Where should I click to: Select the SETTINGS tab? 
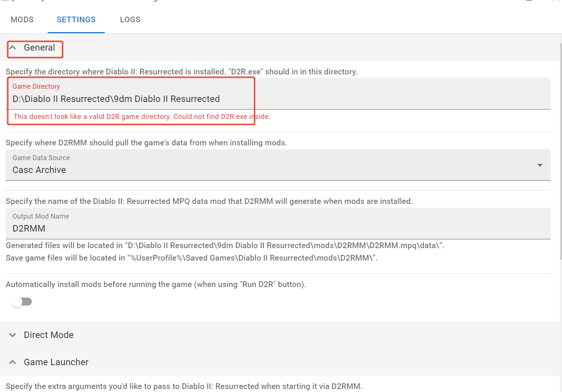[76, 20]
